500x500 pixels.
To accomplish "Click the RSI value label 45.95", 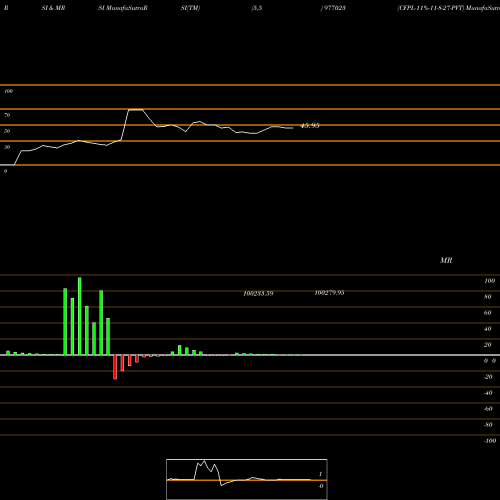I will pos(310,126).
